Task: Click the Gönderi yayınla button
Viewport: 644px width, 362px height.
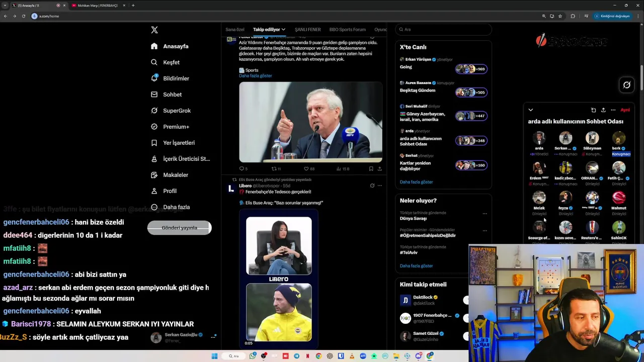Action: point(179,228)
